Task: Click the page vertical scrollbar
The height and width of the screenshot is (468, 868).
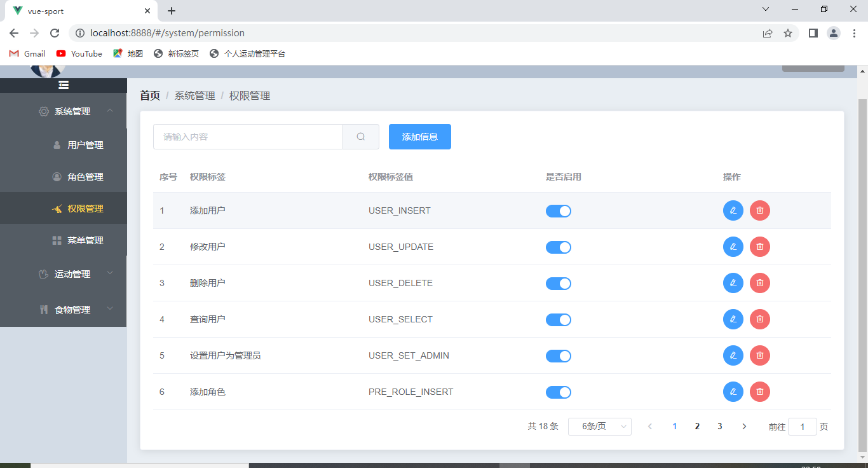Action: (862, 273)
